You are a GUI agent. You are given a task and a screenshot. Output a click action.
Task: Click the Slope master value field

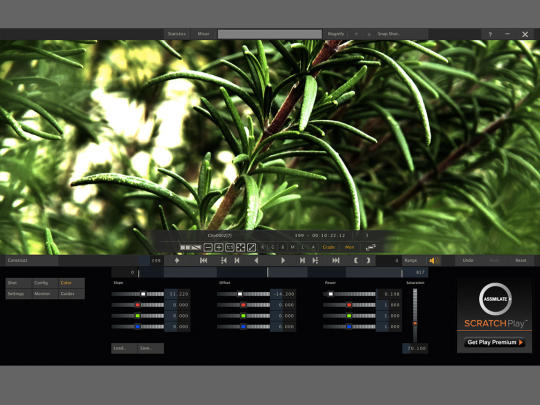coord(178,294)
